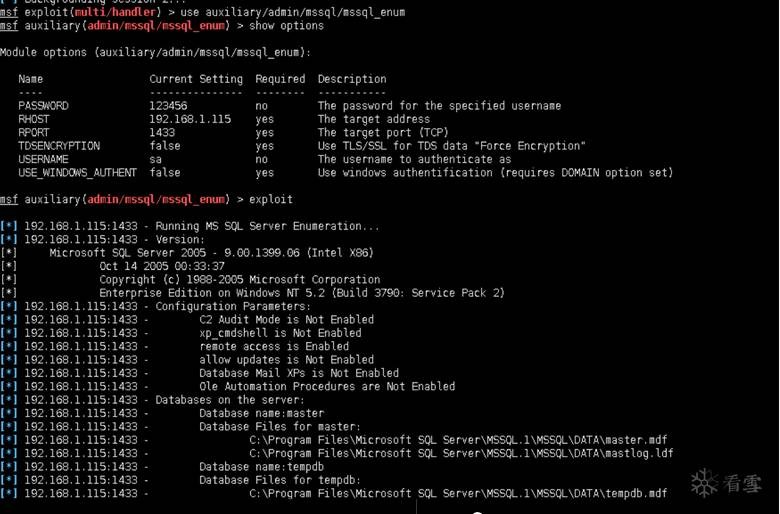Click the RPORT value 1433
Screen dimensions: 780x514
pyautogui.click(x=162, y=132)
